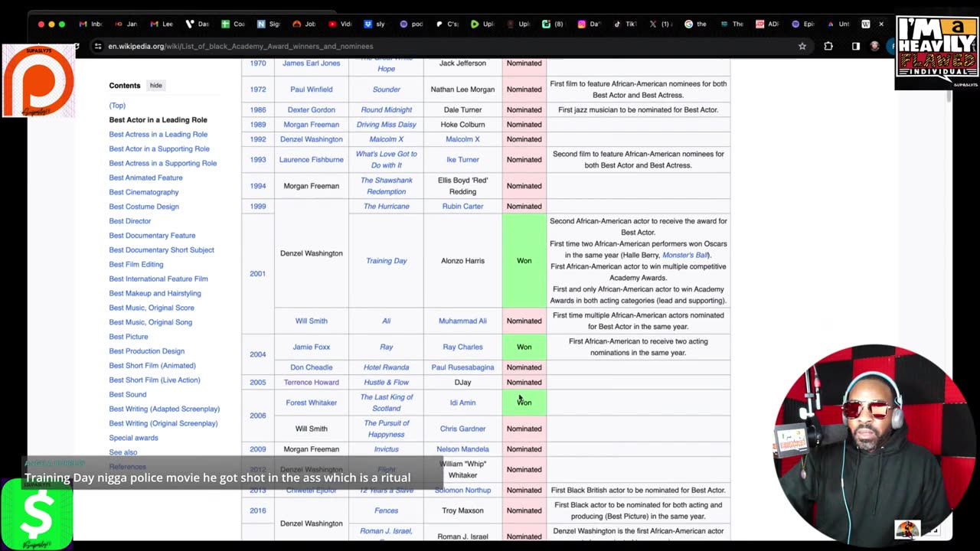Open Best Film Editing section
The height and width of the screenshot is (551, 980).
136,265
